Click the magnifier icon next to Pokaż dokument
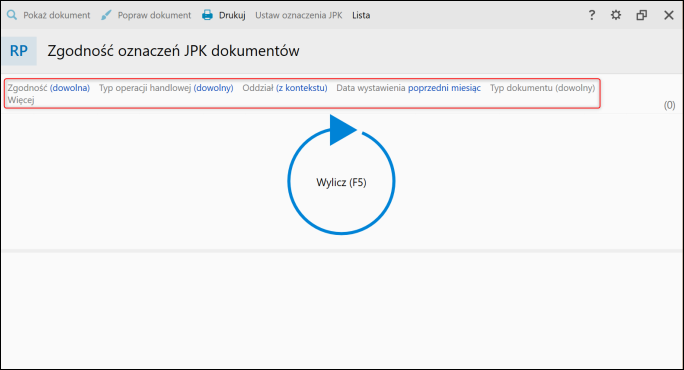The image size is (684, 370). (x=12, y=15)
